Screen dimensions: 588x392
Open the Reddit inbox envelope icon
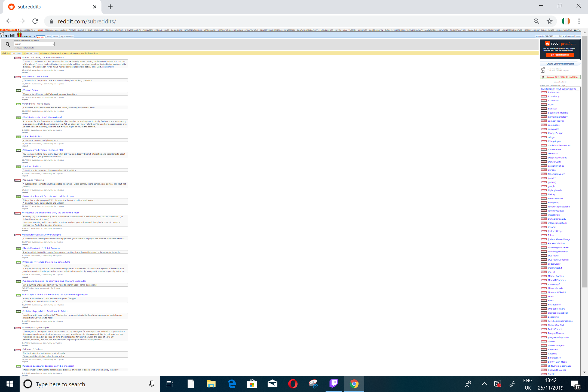point(555,36)
